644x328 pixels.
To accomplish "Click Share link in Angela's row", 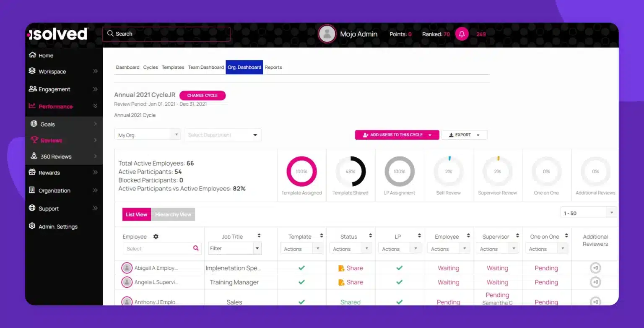I will coord(355,282).
